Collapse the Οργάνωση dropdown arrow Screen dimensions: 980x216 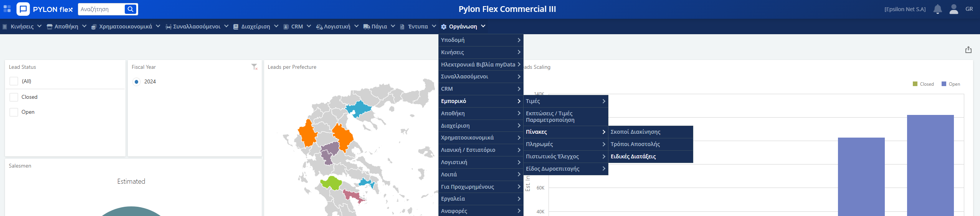pyautogui.click(x=483, y=26)
